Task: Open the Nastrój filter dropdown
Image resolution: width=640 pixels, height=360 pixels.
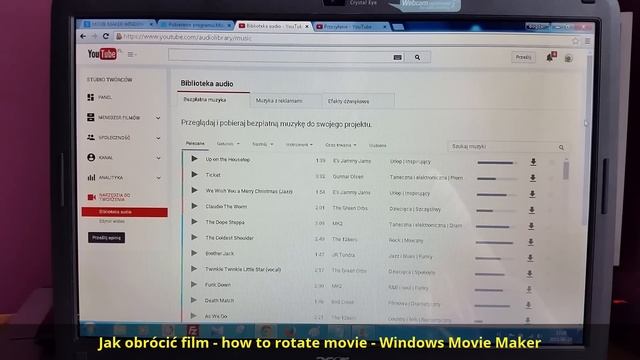Action: point(262,144)
